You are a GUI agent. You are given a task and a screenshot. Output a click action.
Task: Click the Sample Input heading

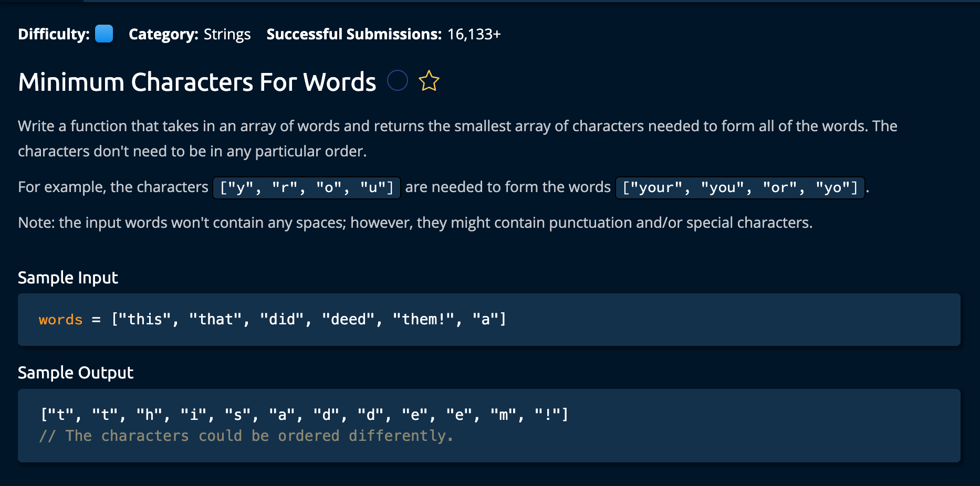click(x=68, y=278)
